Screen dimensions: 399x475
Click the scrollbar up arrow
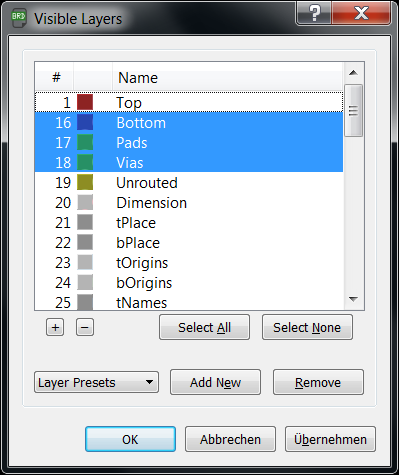(353, 72)
